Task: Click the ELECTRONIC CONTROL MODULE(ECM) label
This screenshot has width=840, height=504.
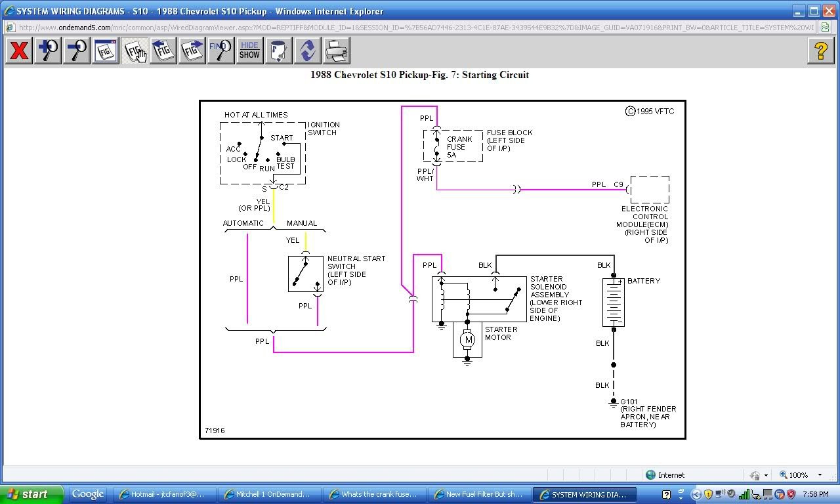Action: 644,224
